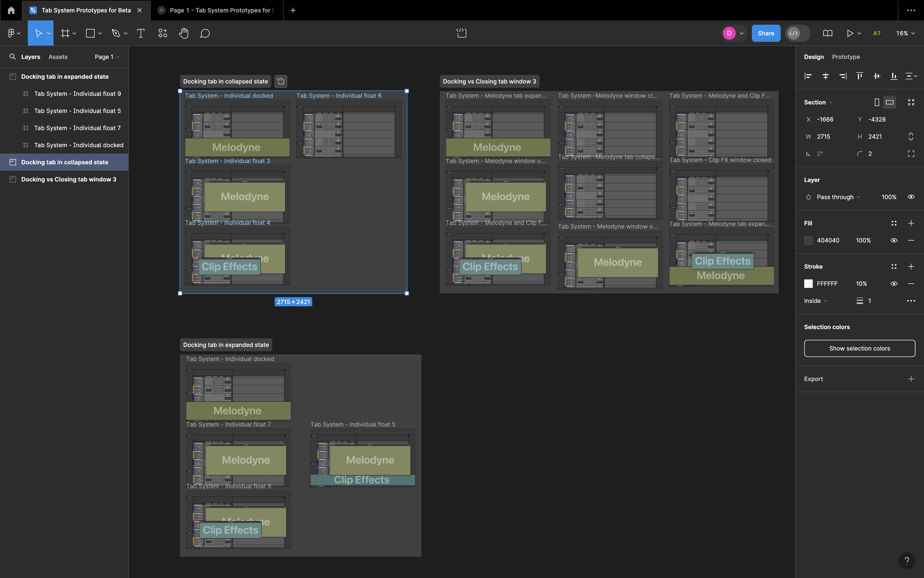This screenshot has width=924, height=578.
Task: Open Page 1 dropdown
Action: tap(107, 57)
